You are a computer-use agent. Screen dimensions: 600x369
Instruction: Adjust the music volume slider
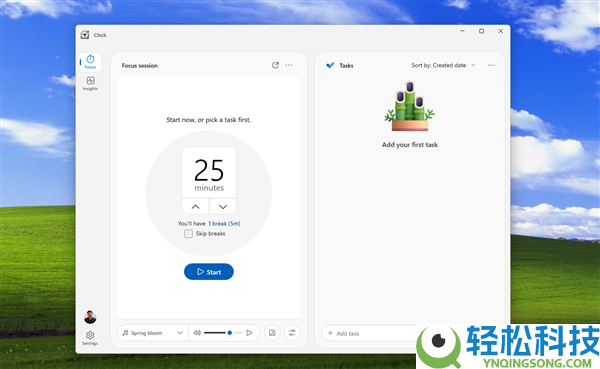point(223,333)
